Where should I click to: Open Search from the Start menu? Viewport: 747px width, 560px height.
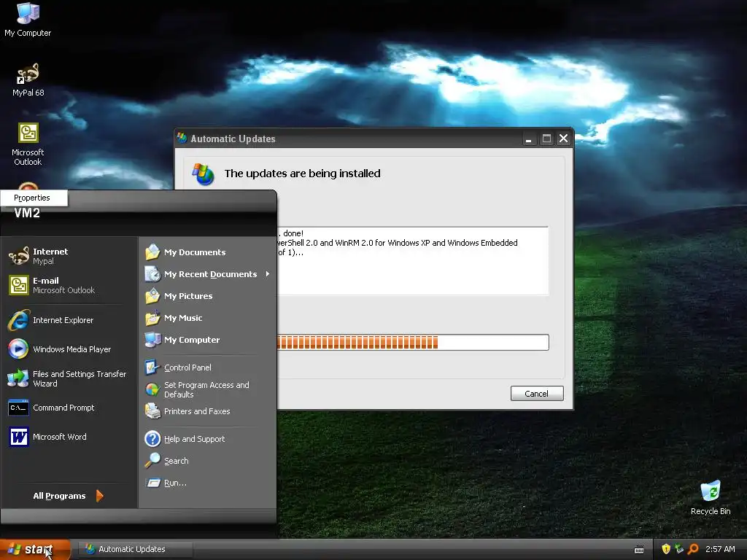(x=206, y=461)
